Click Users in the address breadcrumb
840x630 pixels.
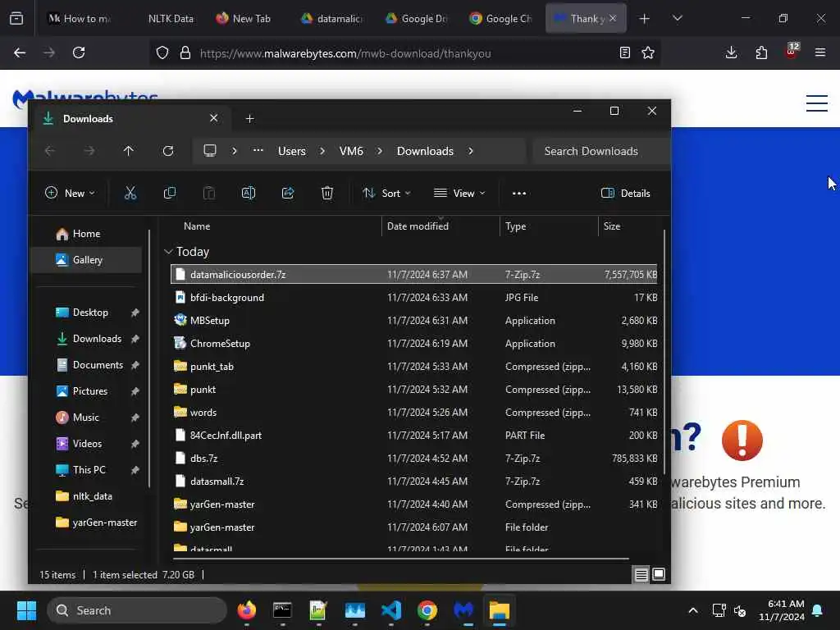(292, 152)
